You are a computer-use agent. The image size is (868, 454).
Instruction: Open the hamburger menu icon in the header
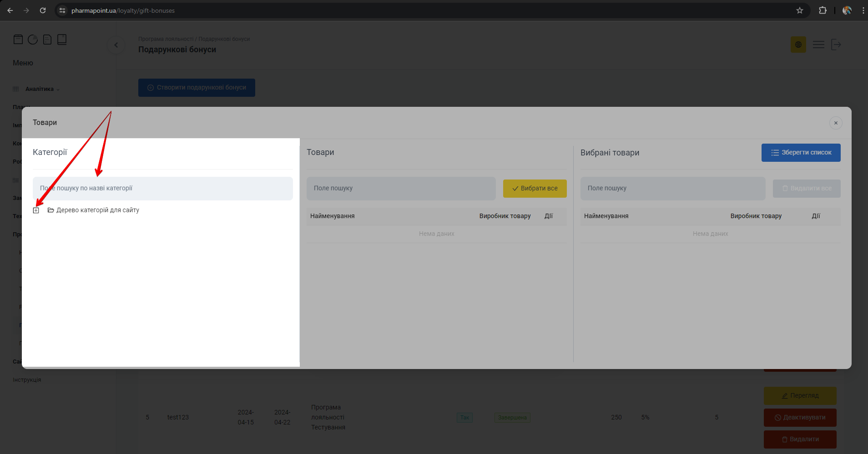coord(818,45)
